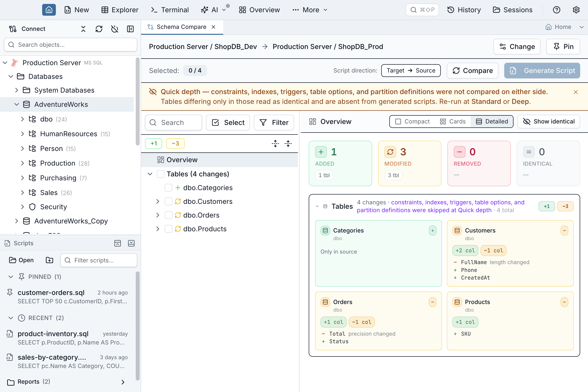This screenshot has height=392, width=588.
Task: Click the Filter button
Action: tap(274, 122)
